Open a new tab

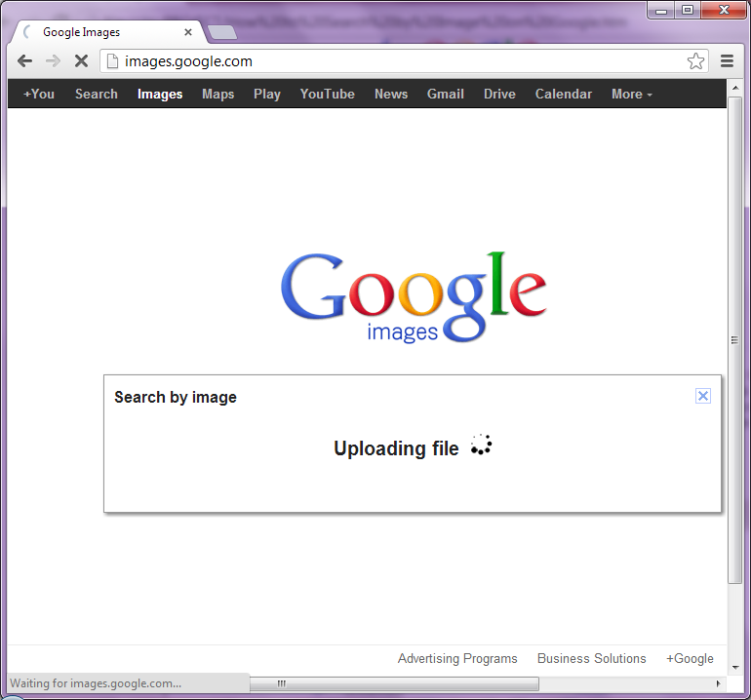[222, 32]
